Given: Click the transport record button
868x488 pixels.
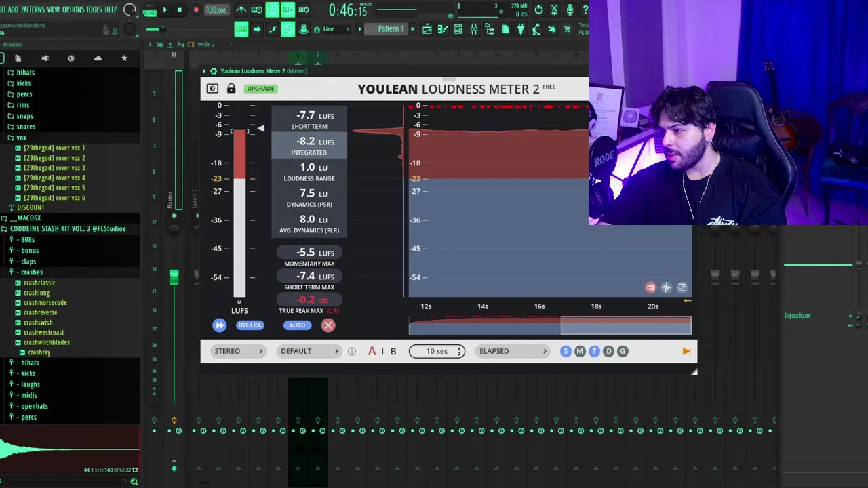Looking at the screenshot, I should click(x=196, y=9).
